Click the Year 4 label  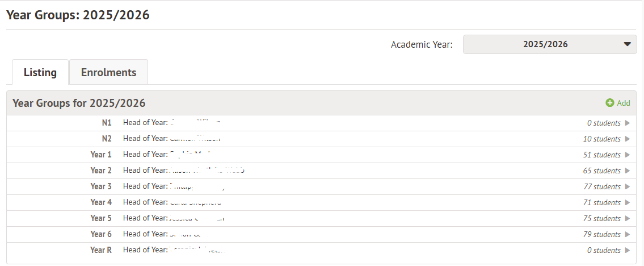tap(101, 202)
